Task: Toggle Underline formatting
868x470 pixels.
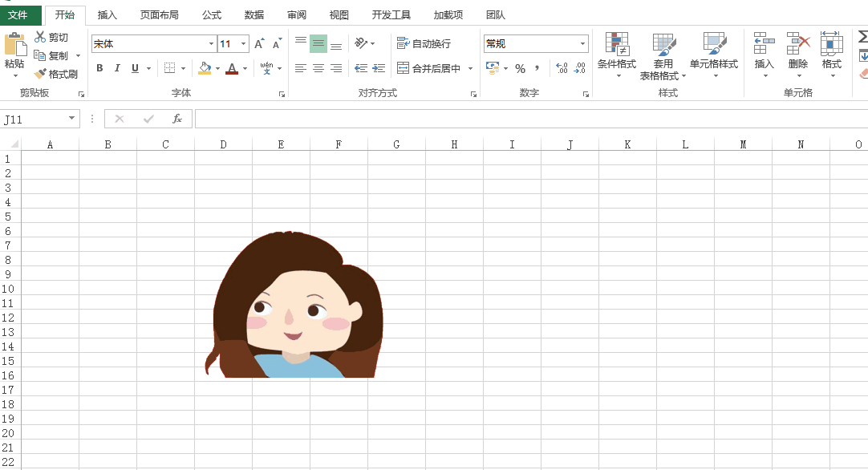Action: [135, 68]
